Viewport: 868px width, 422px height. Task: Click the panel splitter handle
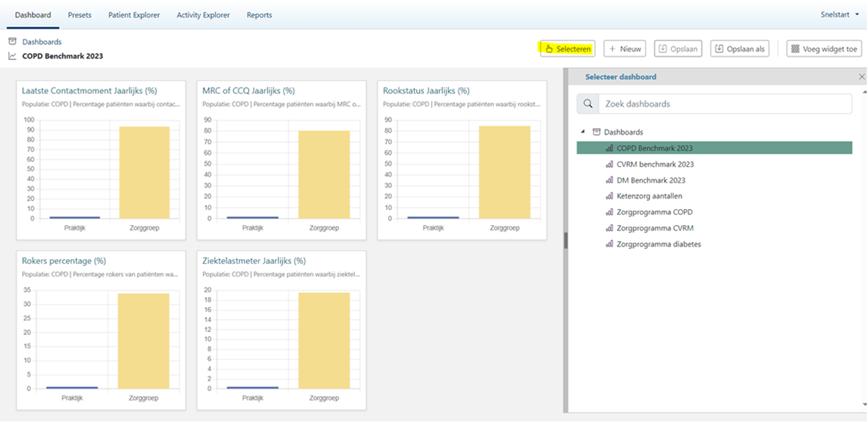click(565, 240)
